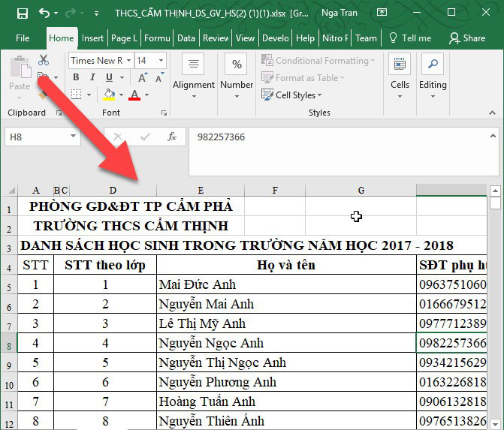This screenshot has height=430, width=504.
Task: Undo the last action
Action: point(44,14)
